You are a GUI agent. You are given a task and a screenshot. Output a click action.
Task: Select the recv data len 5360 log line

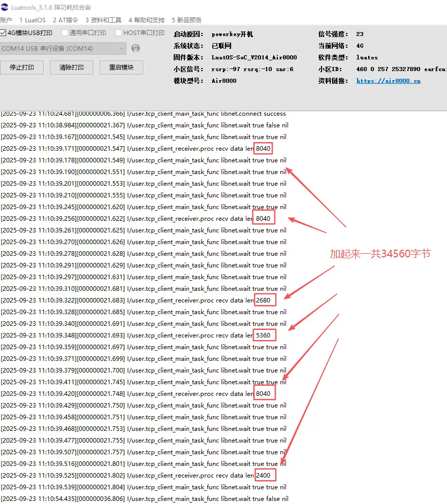click(136, 335)
